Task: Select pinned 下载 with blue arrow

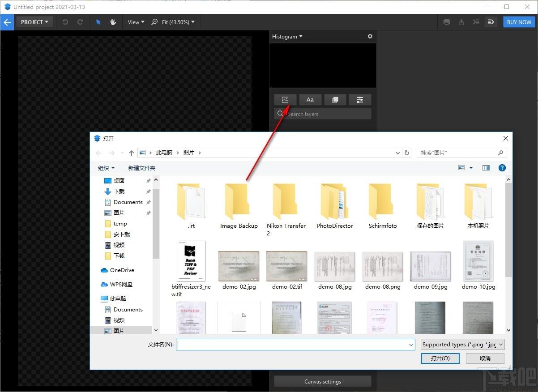Action: [x=119, y=192]
